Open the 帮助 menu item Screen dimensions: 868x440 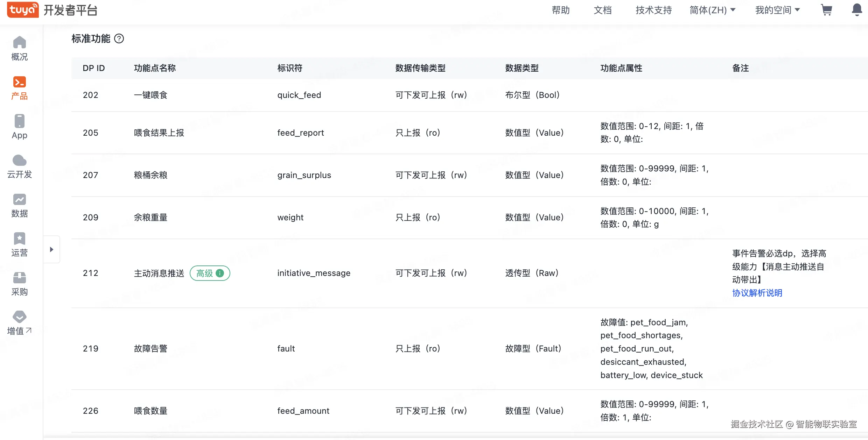coord(561,10)
